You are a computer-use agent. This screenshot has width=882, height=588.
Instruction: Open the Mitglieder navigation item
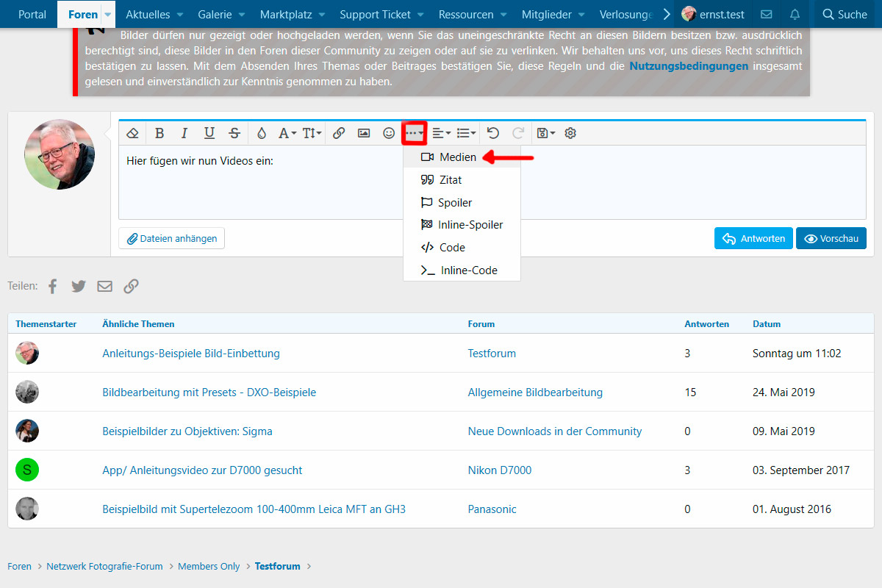point(546,14)
